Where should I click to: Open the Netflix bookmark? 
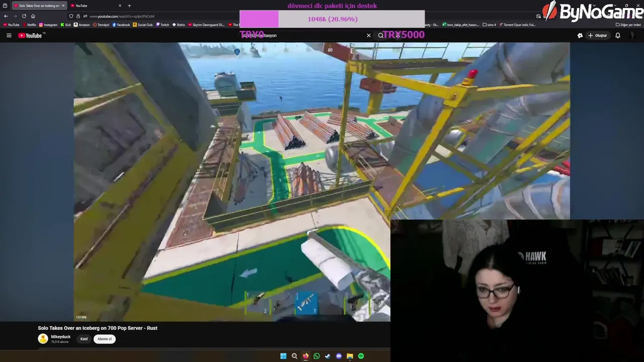point(30,25)
